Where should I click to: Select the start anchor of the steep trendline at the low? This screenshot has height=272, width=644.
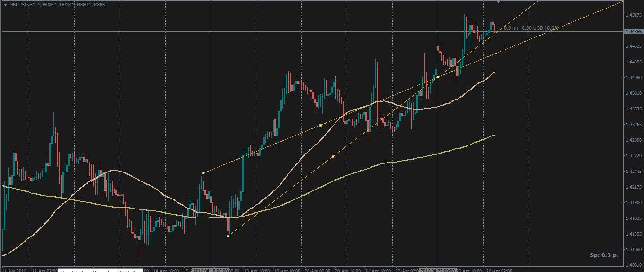[x=228, y=236]
